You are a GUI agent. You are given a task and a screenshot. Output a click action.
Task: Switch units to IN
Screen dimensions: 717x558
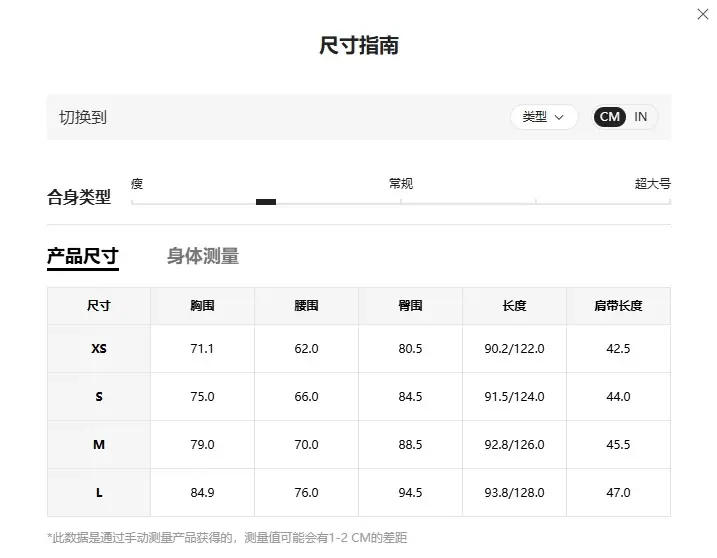click(x=640, y=117)
